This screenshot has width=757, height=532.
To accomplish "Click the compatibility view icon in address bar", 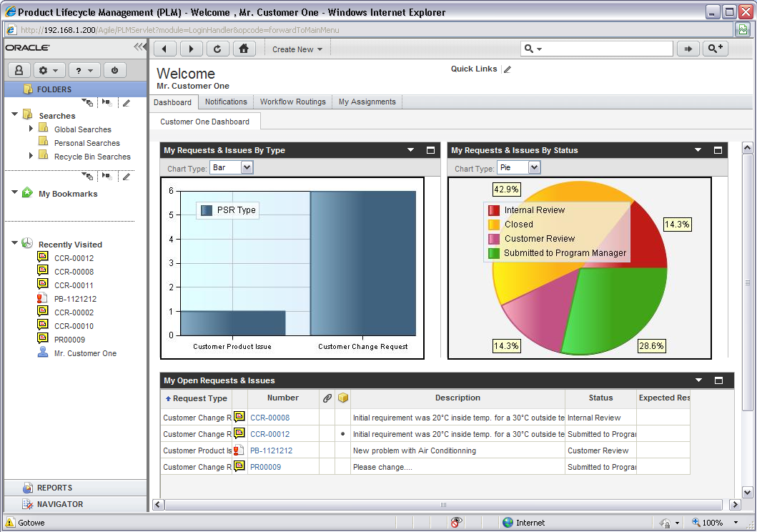I will (743, 30).
